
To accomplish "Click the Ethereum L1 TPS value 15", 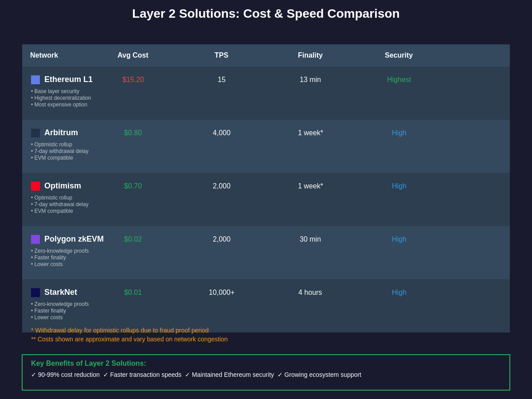I will 222,80.
